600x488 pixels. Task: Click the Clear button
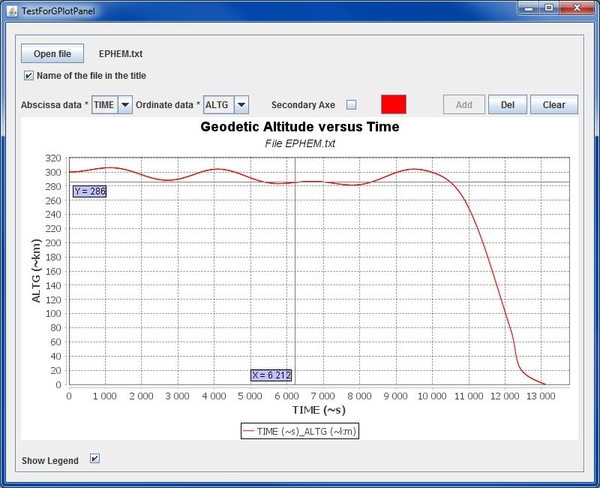click(x=554, y=104)
